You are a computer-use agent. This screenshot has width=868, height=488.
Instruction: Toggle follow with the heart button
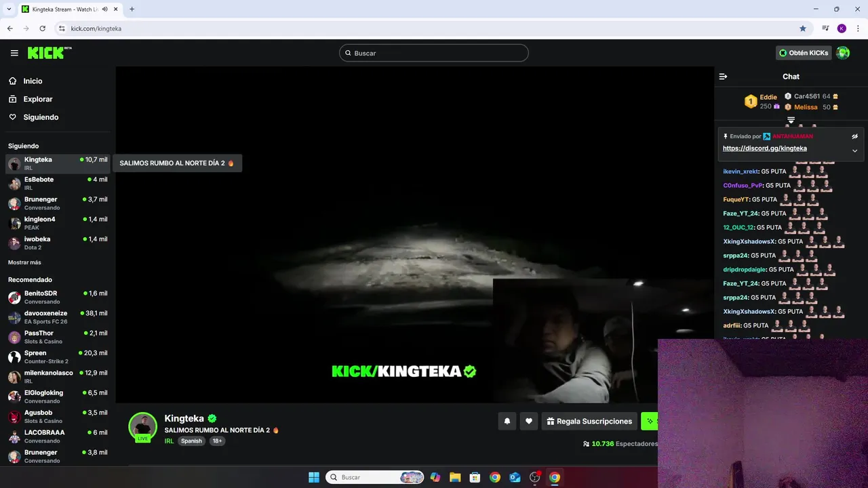(x=529, y=421)
